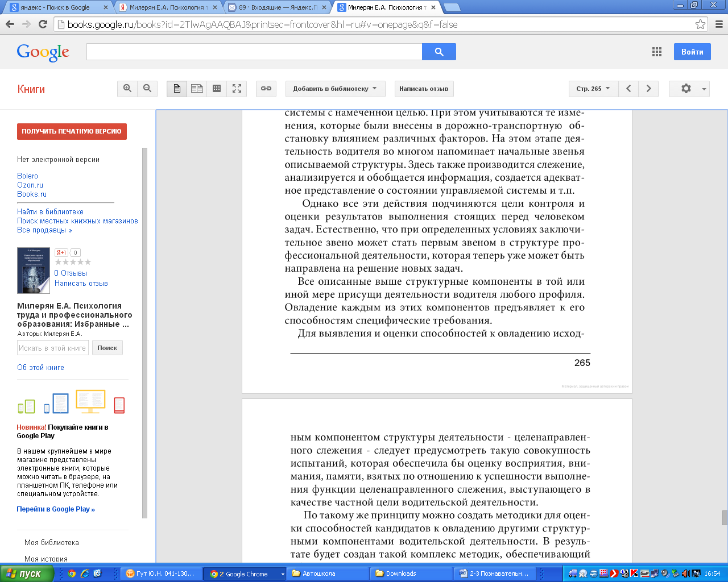Open Google apps grid
The width and height of the screenshot is (728, 582).
click(x=657, y=52)
